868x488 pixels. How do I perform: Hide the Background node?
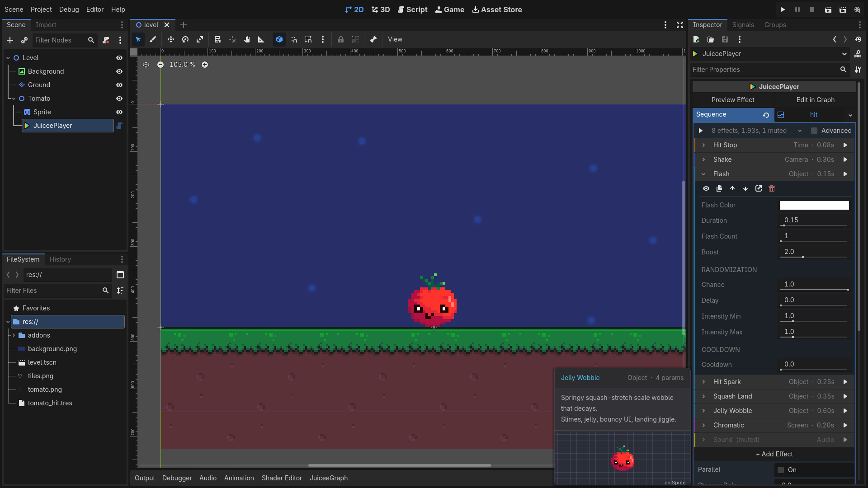(119, 71)
